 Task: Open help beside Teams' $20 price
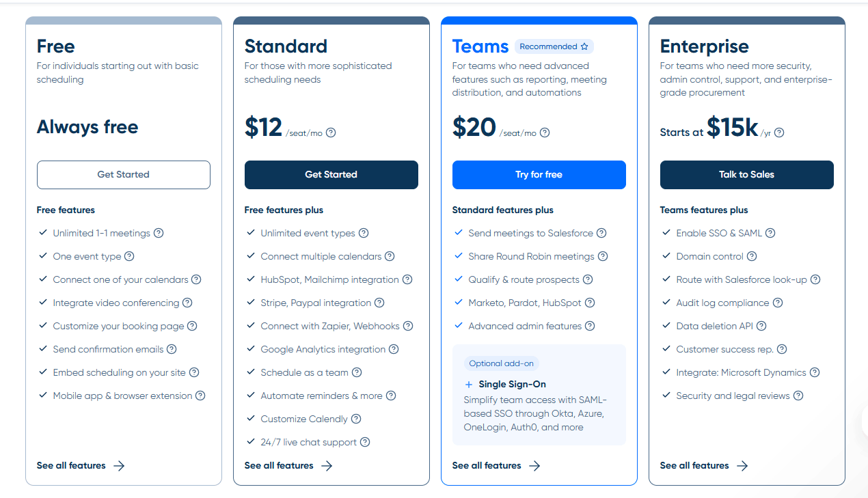point(545,133)
